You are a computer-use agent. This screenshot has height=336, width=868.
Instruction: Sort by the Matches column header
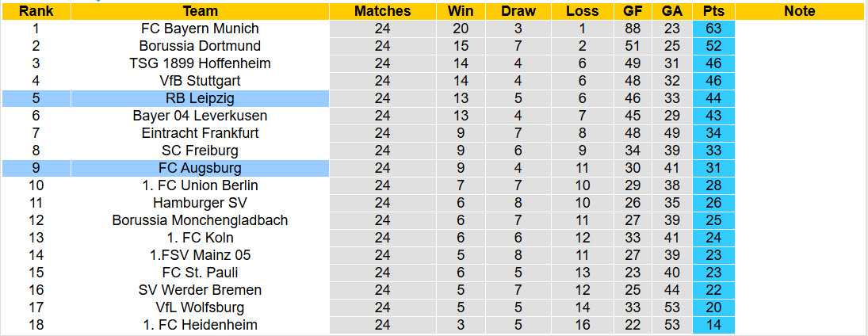pos(383,11)
